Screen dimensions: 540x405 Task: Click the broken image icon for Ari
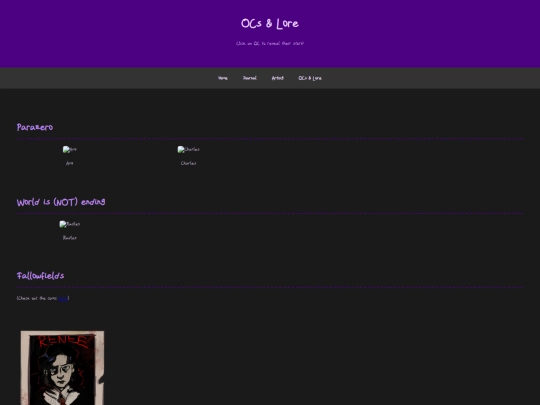click(x=70, y=149)
